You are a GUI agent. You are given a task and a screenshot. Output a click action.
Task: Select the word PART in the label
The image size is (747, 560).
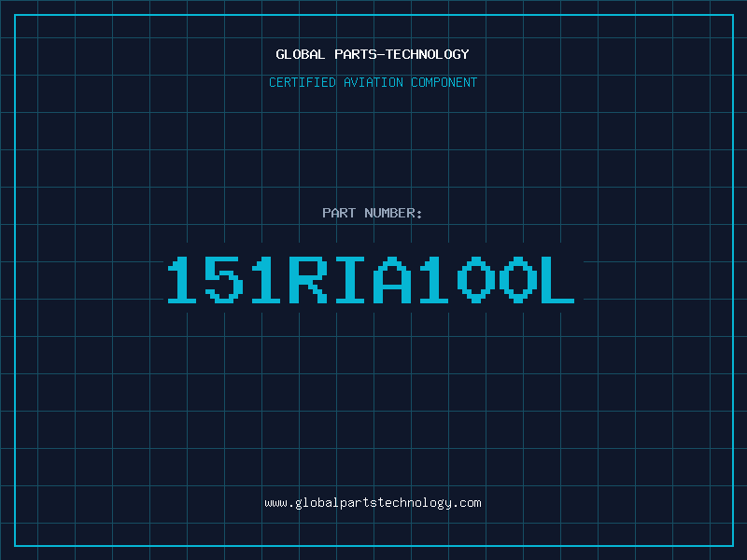tap(339, 213)
